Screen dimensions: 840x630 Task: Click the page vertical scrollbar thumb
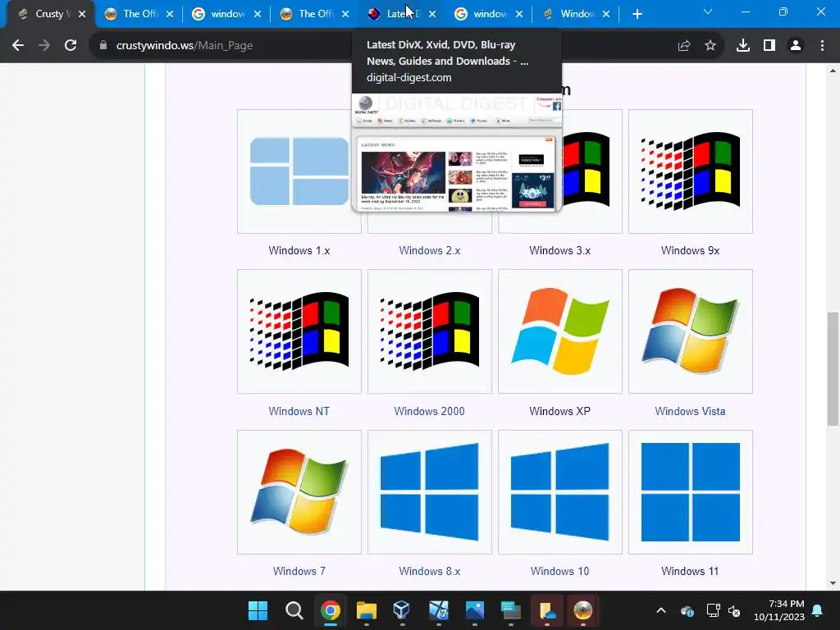pos(833,368)
